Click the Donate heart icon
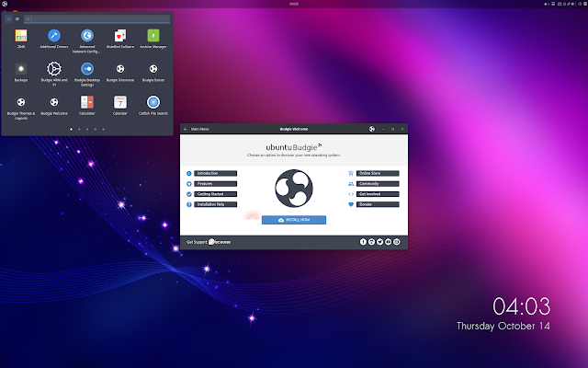Image resolution: width=588 pixels, height=368 pixels. pyautogui.click(x=351, y=204)
